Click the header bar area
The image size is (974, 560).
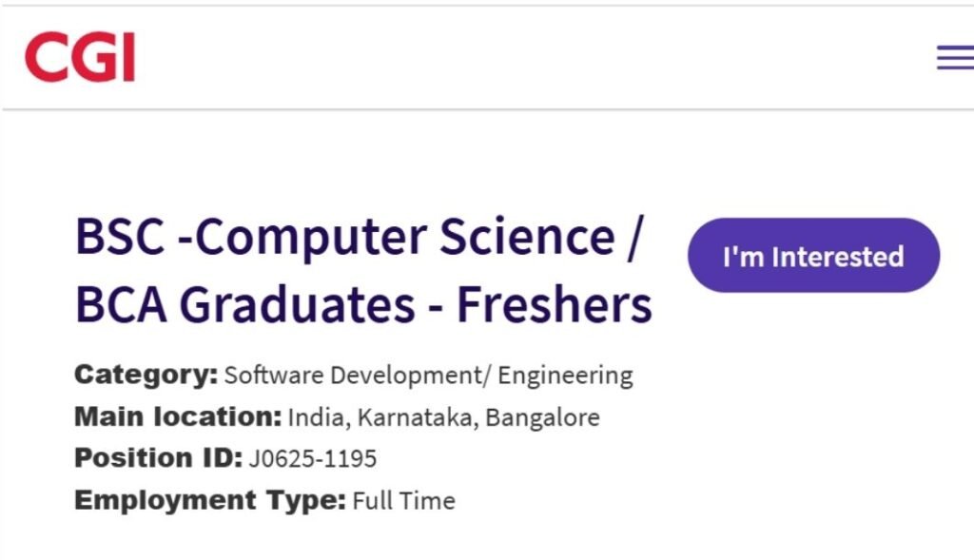pos(487,57)
